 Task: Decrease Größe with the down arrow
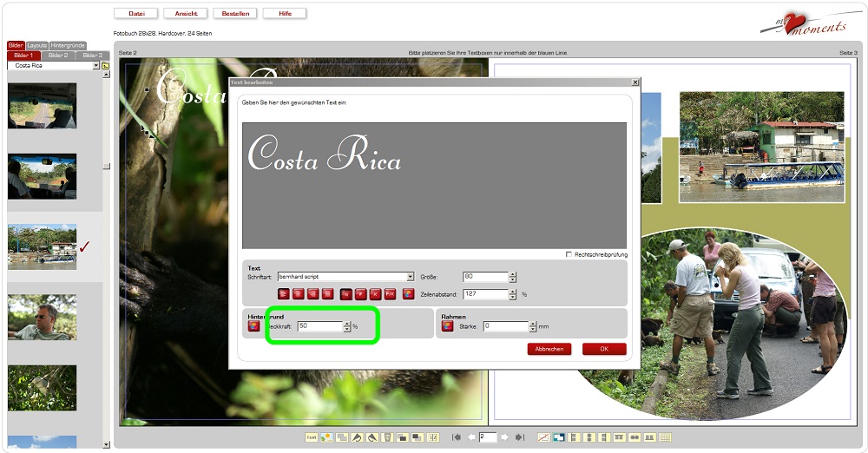coord(513,279)
